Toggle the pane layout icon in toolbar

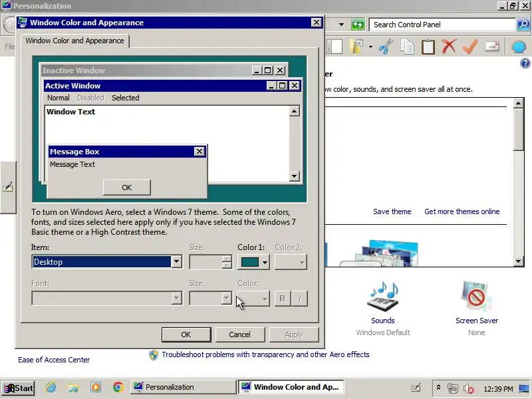334,47
